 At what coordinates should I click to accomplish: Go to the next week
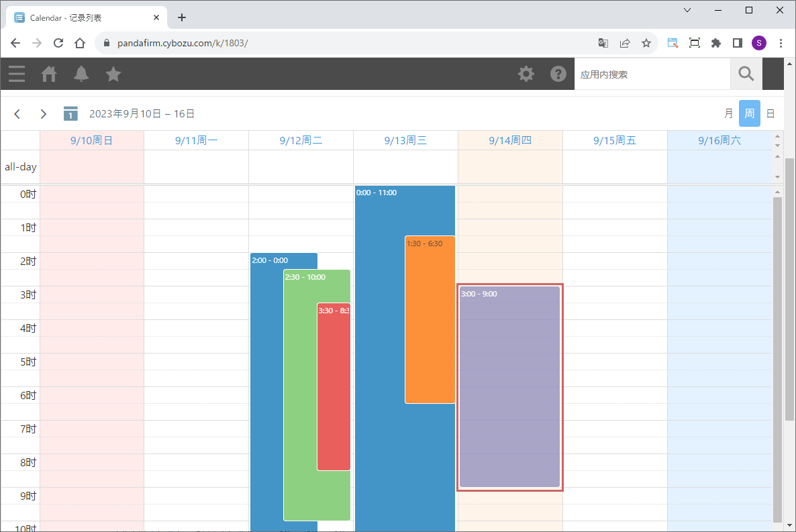(44, 114)
